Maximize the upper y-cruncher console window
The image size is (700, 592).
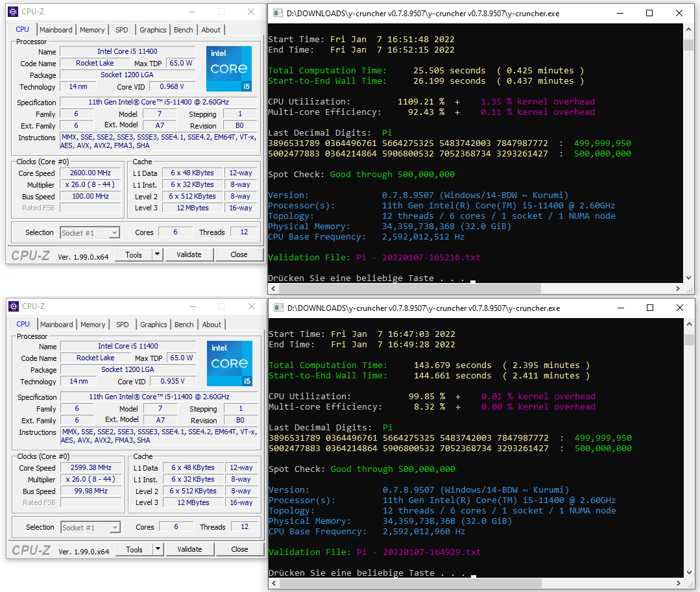pyautogui.click(x=649, y=14)
